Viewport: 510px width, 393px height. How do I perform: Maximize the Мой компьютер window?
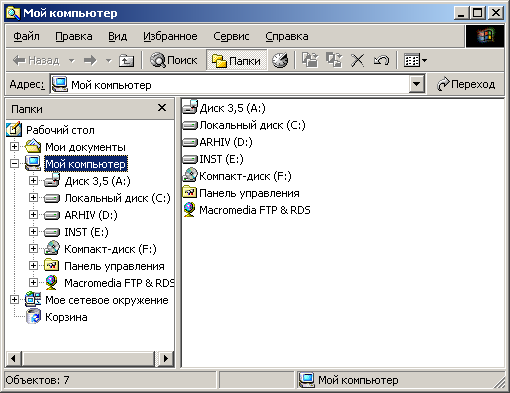pos(478,13)
